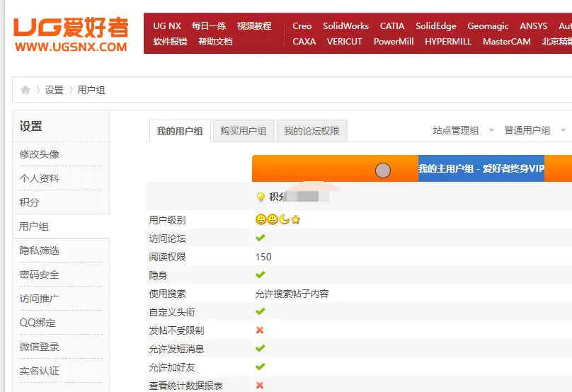Click the 发帖不受限制 row label
This screenshot has height=392, width=572.
point(176,330)
